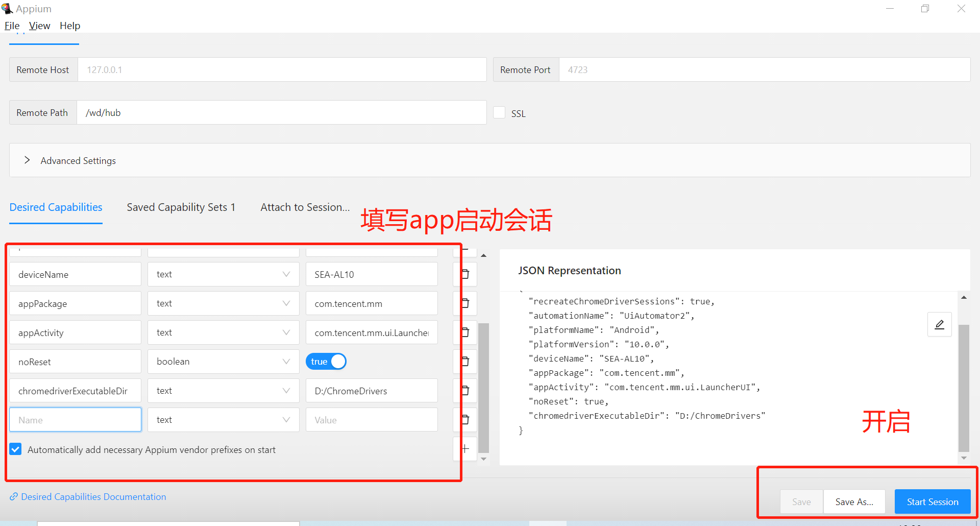Screen dimensions: 980x526
Task: Delete the noReset capability row
Action: click(465, 362)
